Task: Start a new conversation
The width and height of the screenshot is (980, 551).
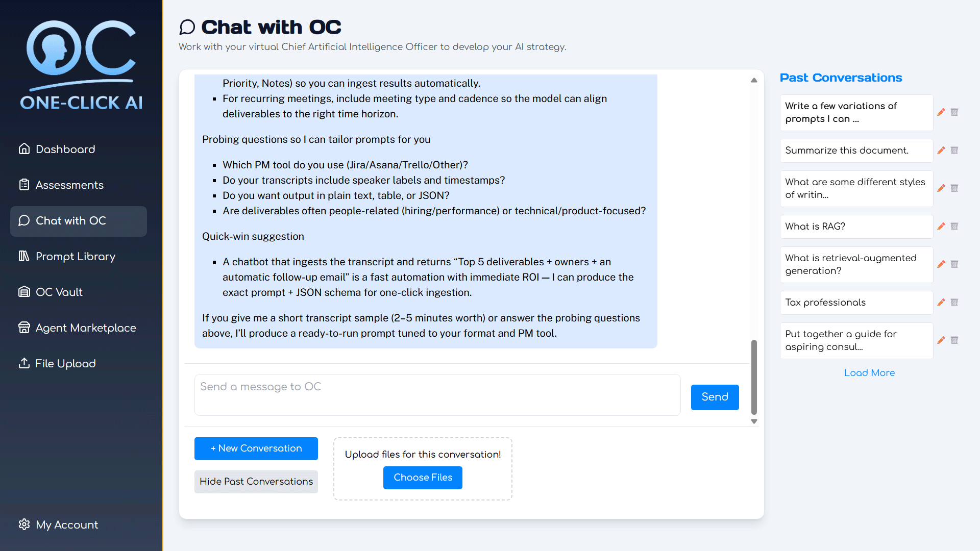Action: click(x=256, y=448)
